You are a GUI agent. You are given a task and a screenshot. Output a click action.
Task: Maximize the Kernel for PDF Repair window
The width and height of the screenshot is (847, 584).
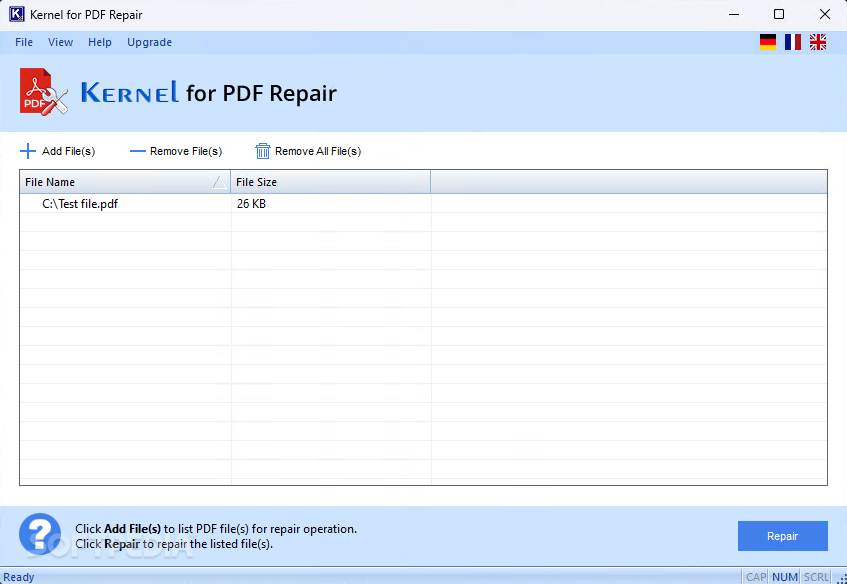coord(779,15)
